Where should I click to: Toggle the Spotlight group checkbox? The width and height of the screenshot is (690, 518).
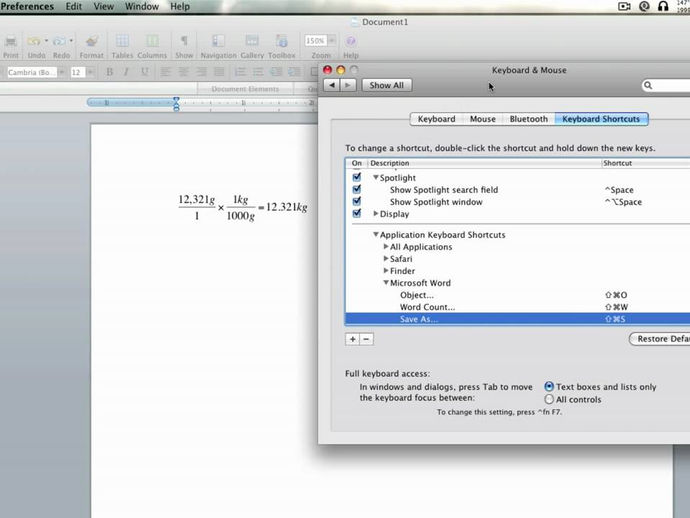point(357,177)
